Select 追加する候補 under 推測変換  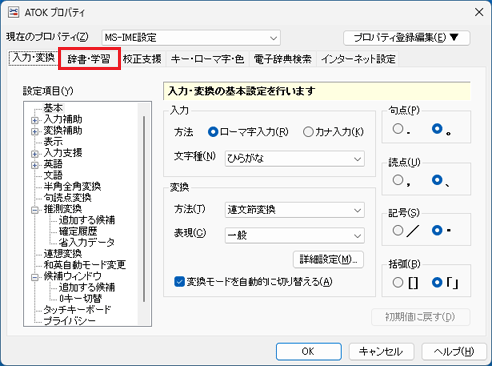pos(87,220)
